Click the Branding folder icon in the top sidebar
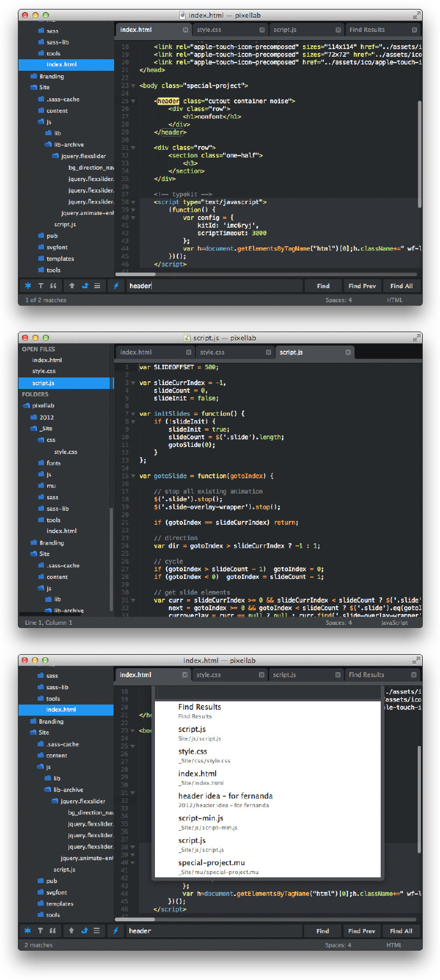 [34, 77]
